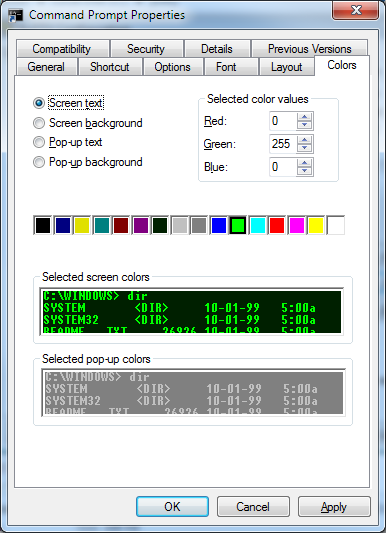
Task: Switch to the General tab
Action: tap(46, 67)
